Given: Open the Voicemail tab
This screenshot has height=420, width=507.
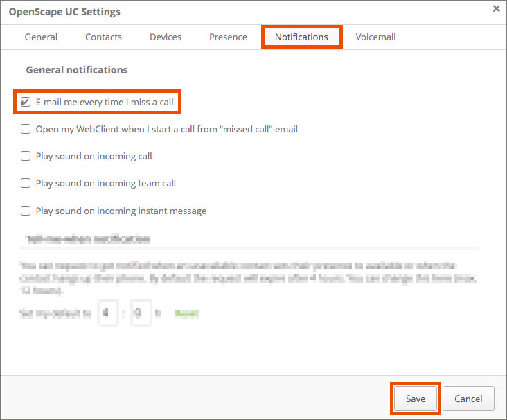Looking at the screenshot, I should (375, 37).
